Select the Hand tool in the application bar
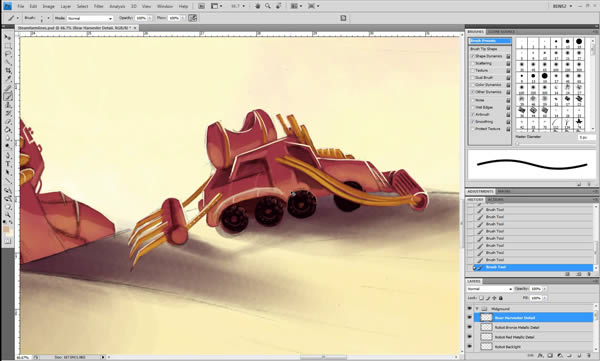The width and height of the screenshot is (600, 361). point(258,6)
